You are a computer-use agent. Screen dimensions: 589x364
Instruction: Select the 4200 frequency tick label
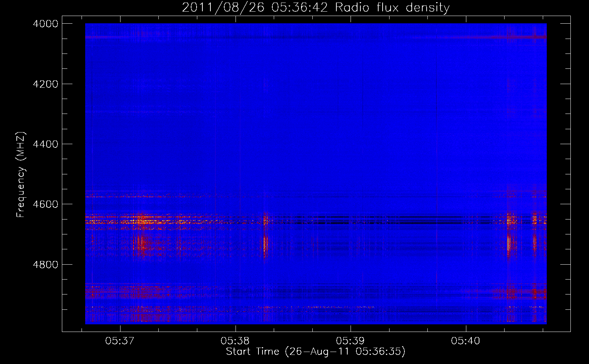(46, 84)
